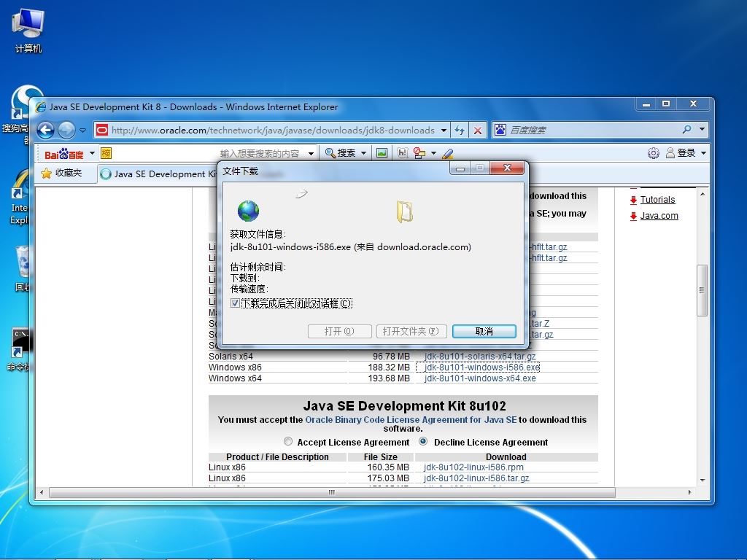Click the red stop loading icon
Viewport: 747px width, 560px height.
tap(477, 130)
